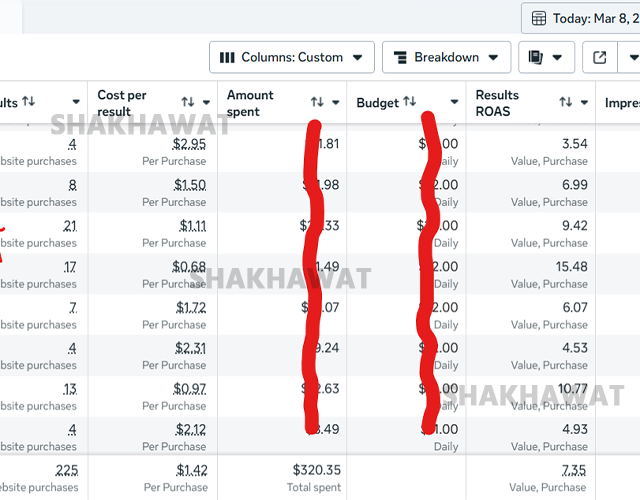This screenshot has width=640, height=500.
Task: Click cost per result $1.11
Action: point(193,226)
